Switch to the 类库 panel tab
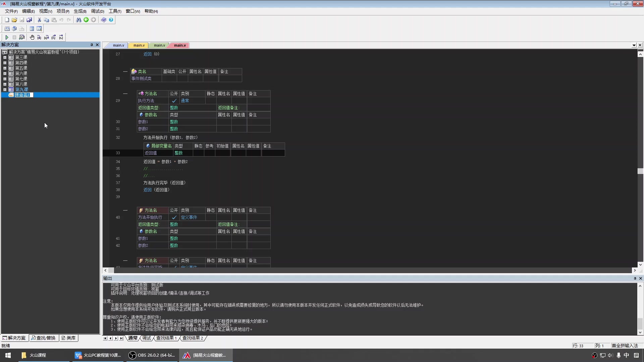The image size is (644, 362). coord(69,338)
